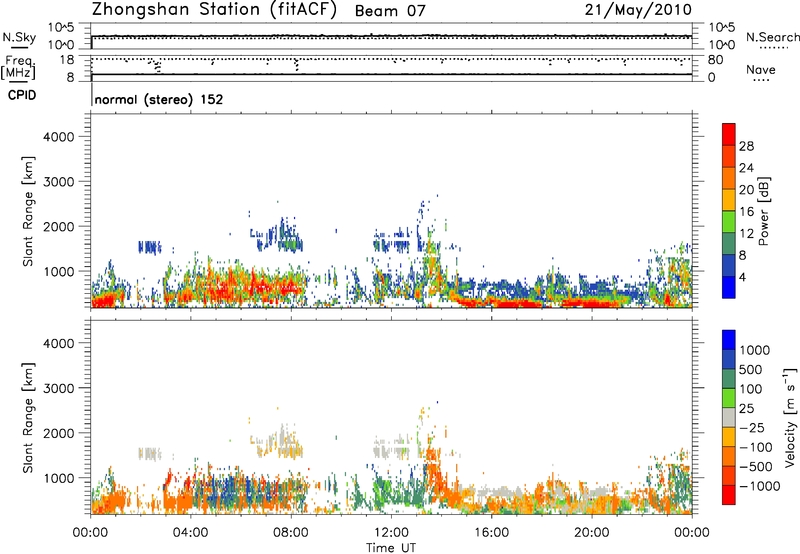Click the 04:00 time axis label
800x554 pixels.
(x=190, y=533)
